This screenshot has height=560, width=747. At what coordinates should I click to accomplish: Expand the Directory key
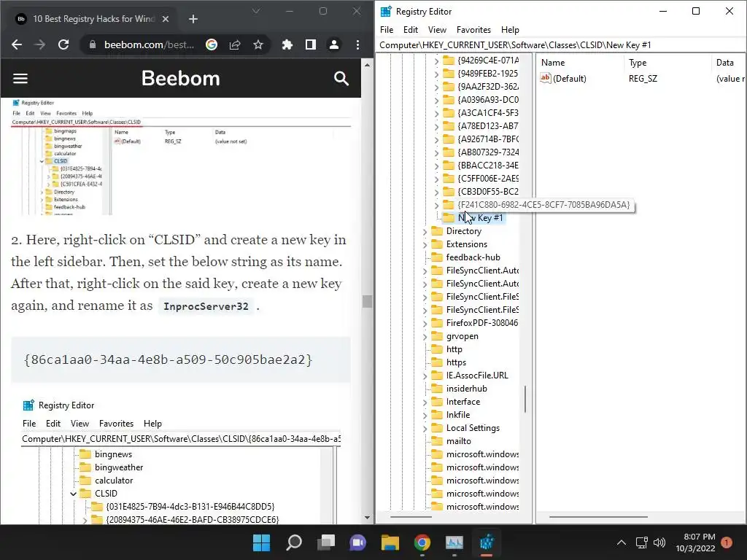[x=425, y=231]
